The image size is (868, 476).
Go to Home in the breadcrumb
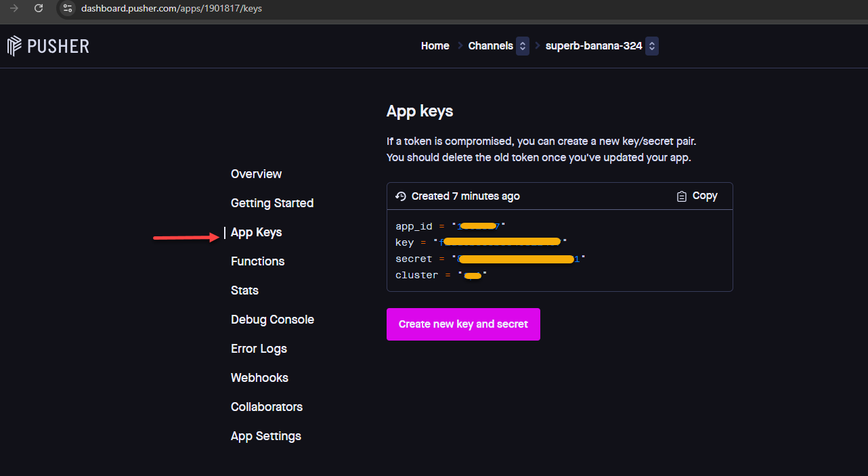pyautogui.click(x=435, y=46)
